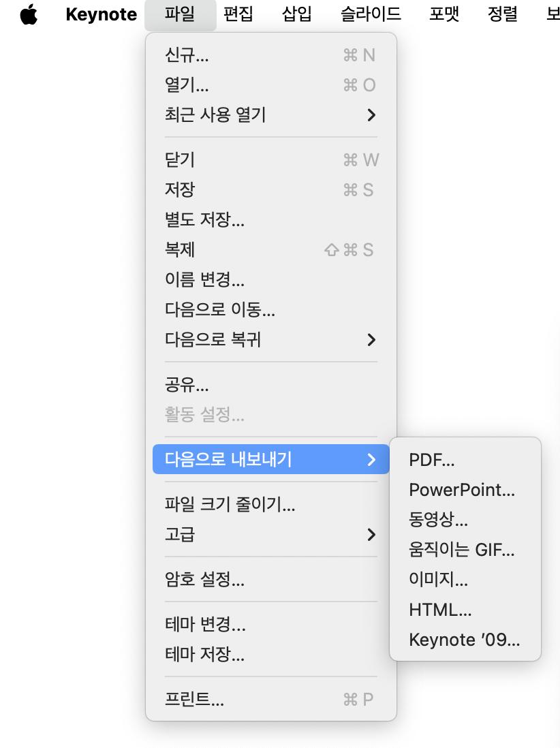Choose 신규... to create a presentation
Image resolution: width=560 pixels, height=748 pixels.
(271, 55)
